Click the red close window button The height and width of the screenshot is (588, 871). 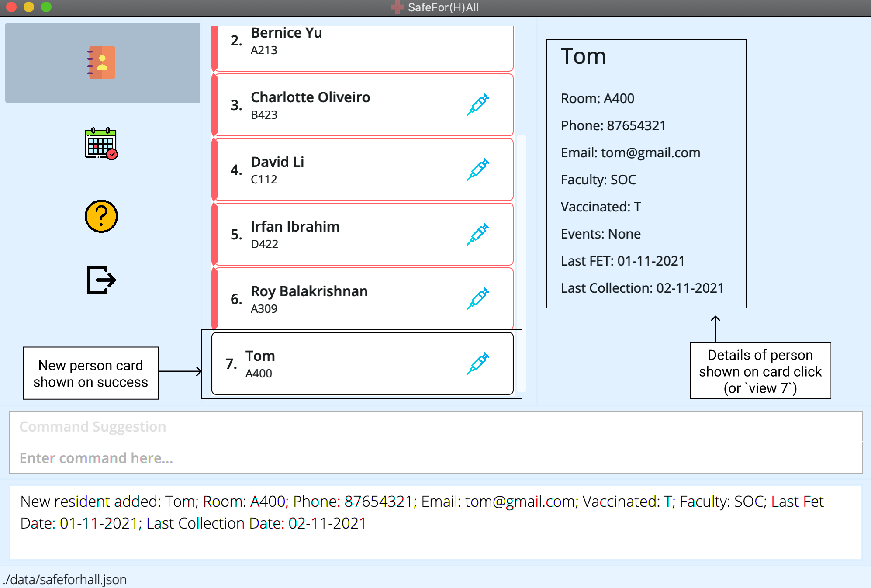pyautogui.click(x=11, y=7)
